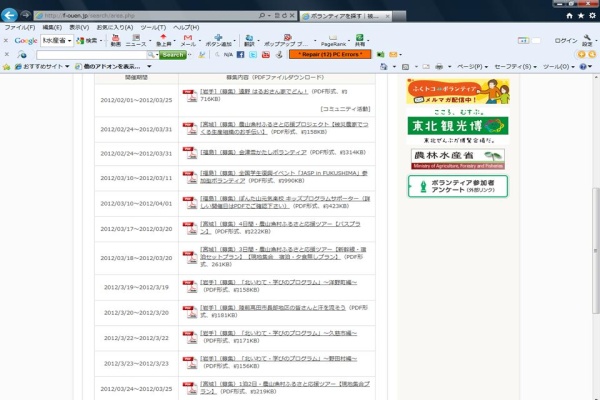Click the vertical scrollbar thumb

(x=595, y=251)
